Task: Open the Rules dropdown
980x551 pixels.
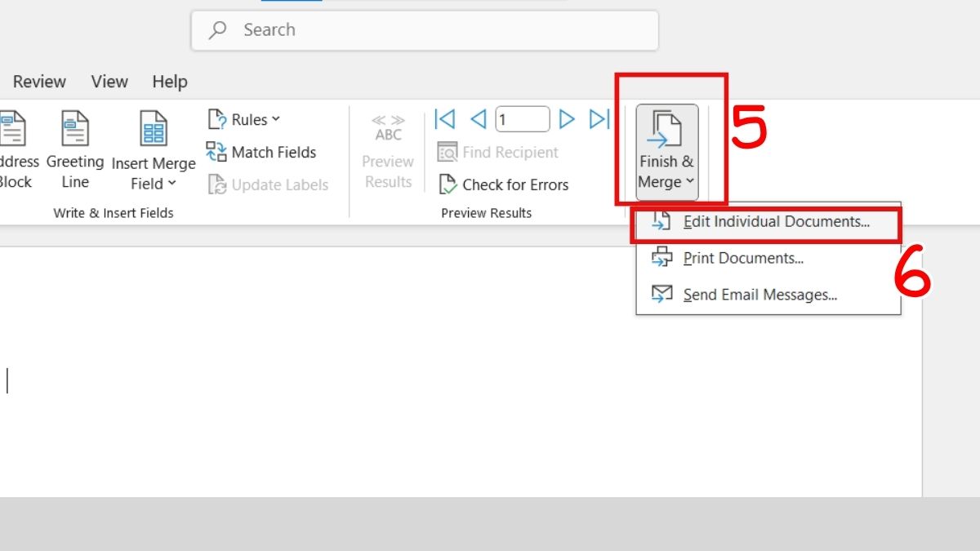Action: (x=243, y=119)
